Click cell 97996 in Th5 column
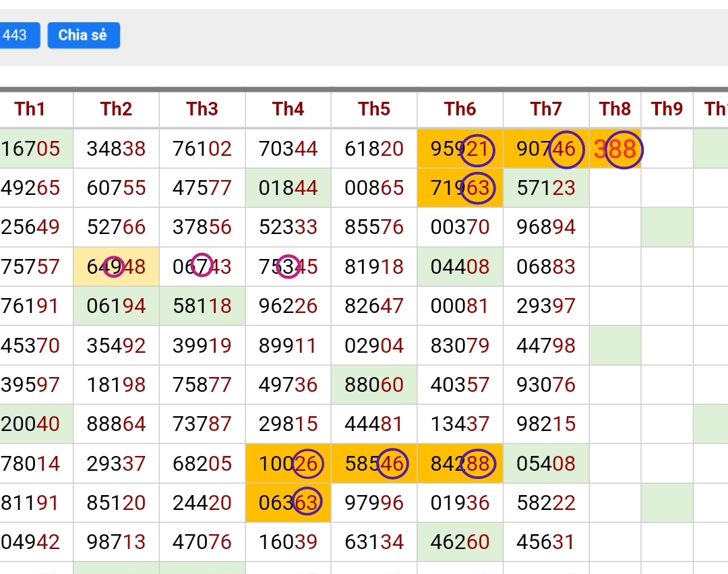The height and width of the screenshot is (574, 728). pyautogui.click(x=373, y=503)
